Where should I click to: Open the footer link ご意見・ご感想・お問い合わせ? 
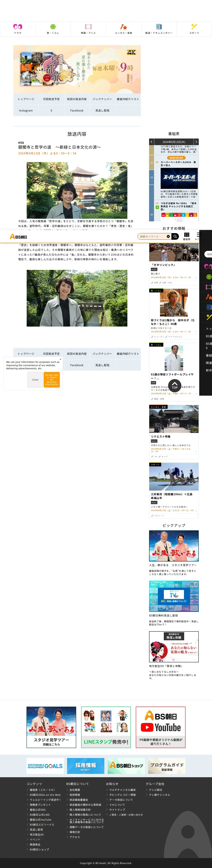point(126,815)
